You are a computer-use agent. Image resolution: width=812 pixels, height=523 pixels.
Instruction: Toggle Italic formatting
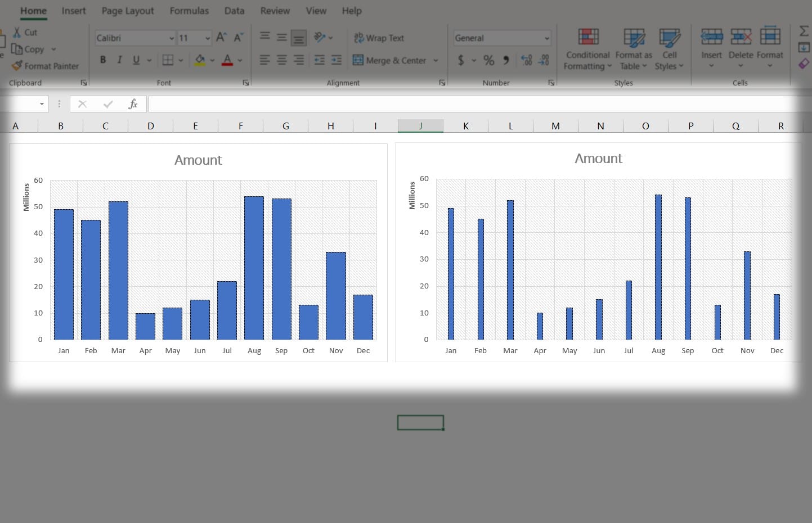coord(119,60)
